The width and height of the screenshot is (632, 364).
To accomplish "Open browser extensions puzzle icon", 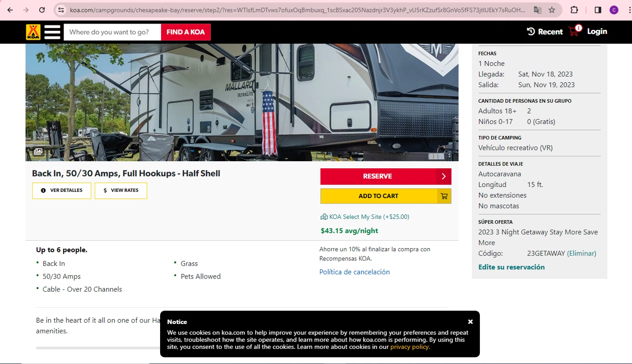I will [x=574, y=10].
